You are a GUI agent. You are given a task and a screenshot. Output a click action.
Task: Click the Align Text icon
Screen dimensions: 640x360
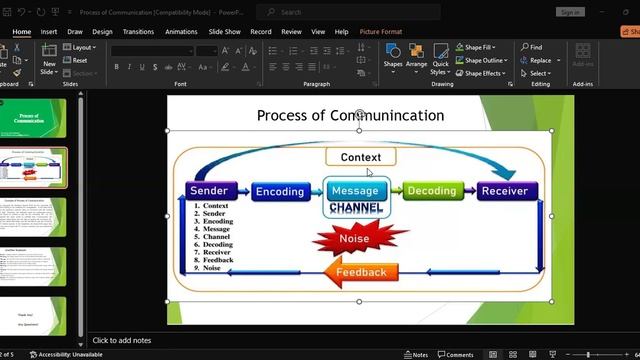362,60
